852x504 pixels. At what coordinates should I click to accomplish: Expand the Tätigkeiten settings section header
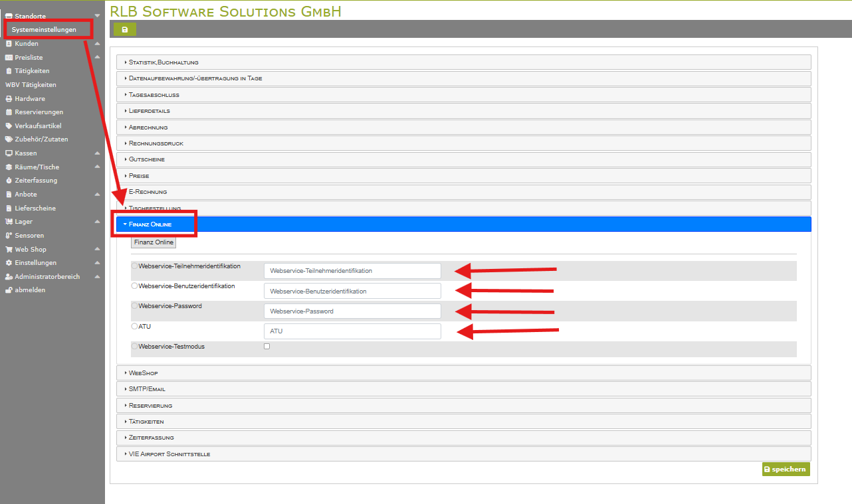pyautogui.click(x=464, y=422)
